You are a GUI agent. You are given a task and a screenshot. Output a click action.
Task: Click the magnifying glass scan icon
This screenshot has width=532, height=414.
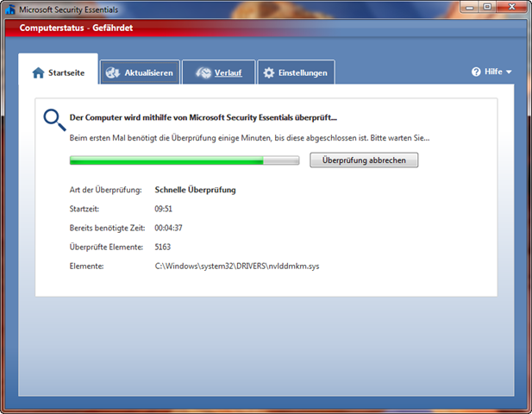point(54,119)
